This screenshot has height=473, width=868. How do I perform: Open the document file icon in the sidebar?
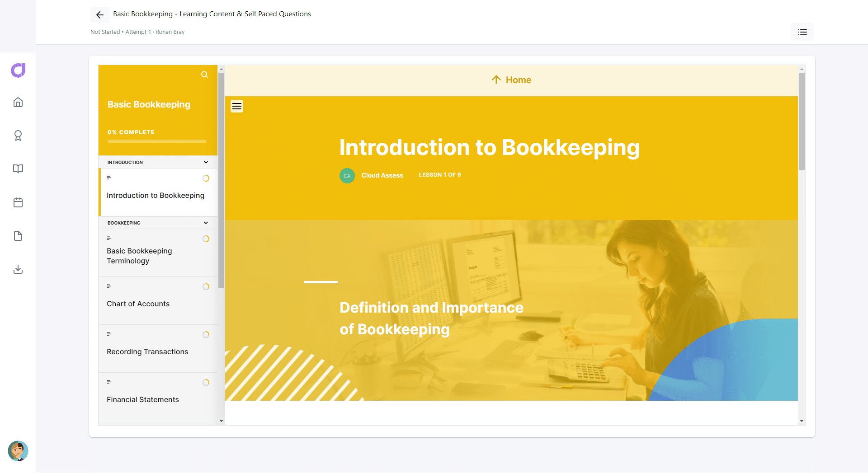point(18,236)
